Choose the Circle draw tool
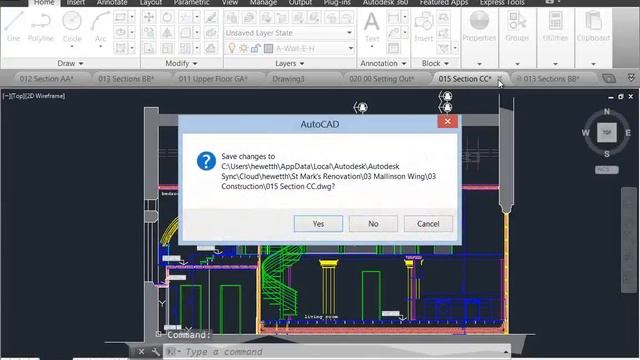The width and height of the screenshot is (640, 360). pyautogui.click(x=72, y=27)
